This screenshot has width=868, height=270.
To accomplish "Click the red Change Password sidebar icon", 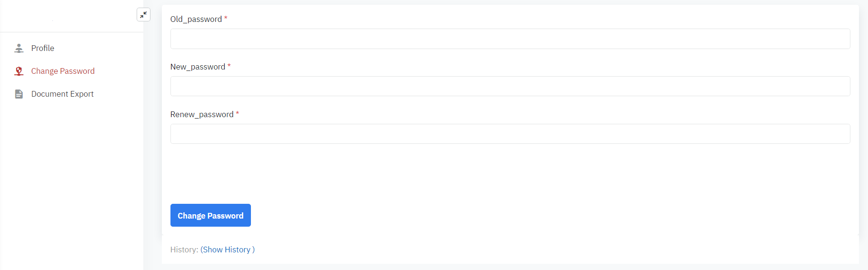I will pyautogui.click(x=19, y=71).
